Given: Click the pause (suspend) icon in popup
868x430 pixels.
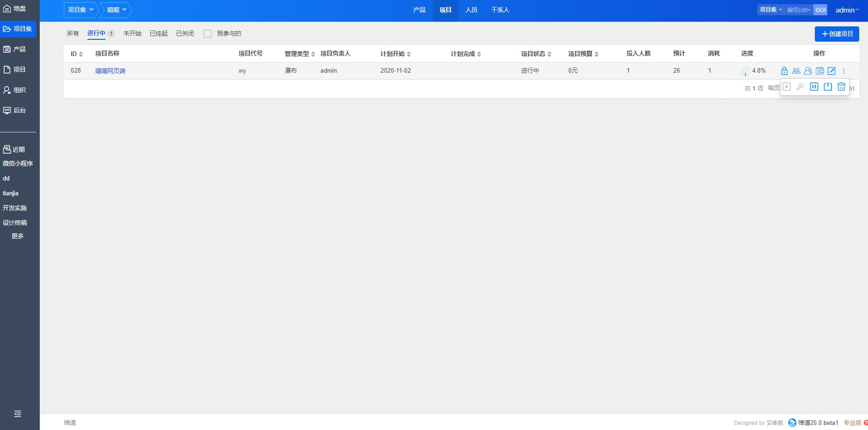Looking at the screenshot, I should coord(814,87).
